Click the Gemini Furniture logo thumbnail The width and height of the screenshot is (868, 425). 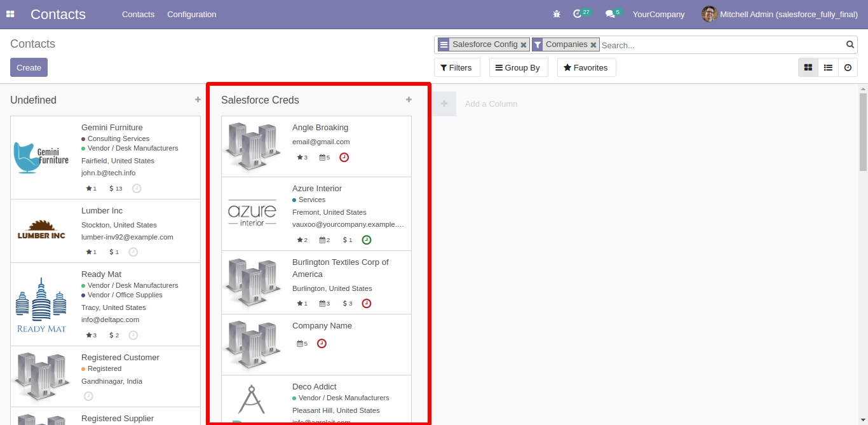[x=41, y=158]
